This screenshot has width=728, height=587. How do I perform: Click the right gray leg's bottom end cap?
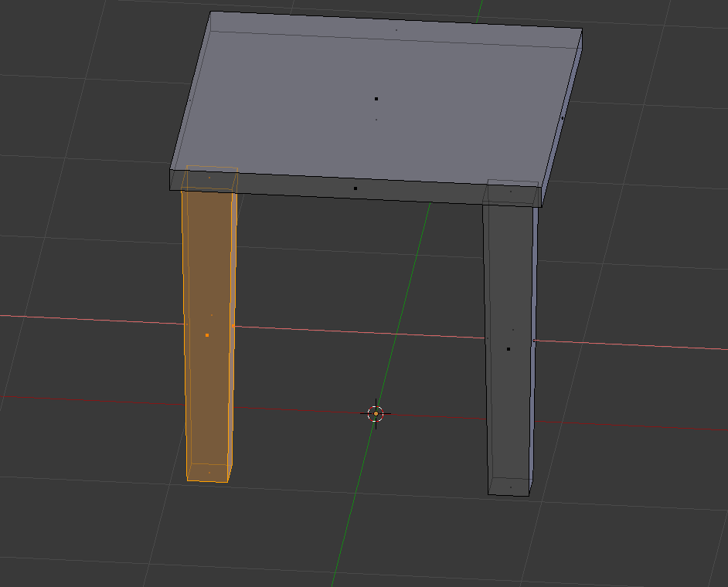(x=509, y=487)
